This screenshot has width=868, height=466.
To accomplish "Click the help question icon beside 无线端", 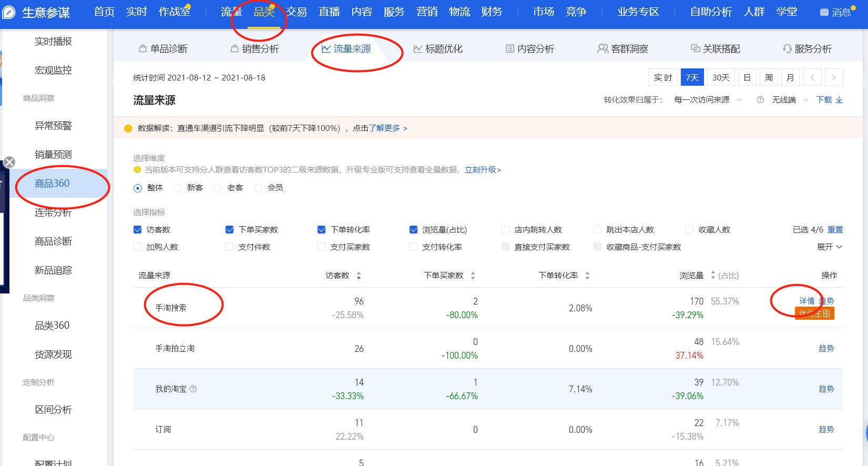I will coord(760,100).
